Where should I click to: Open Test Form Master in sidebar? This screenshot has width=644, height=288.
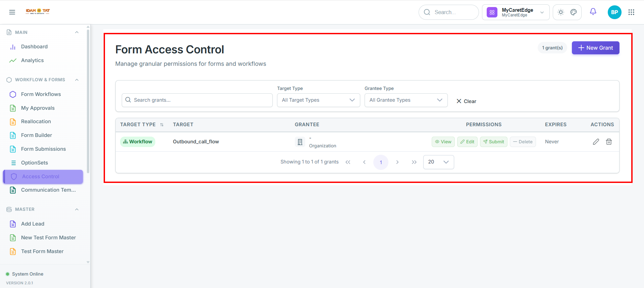pyautogui.click(x=43, y=251)
